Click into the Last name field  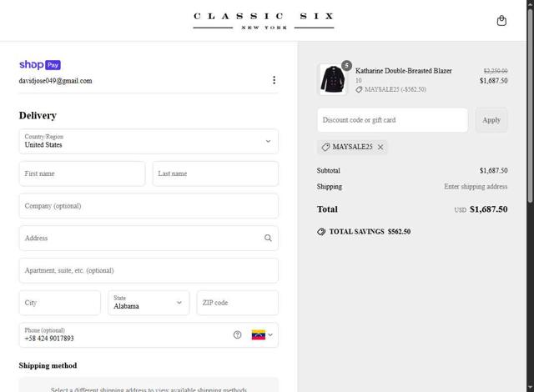(x=215, y=173)
